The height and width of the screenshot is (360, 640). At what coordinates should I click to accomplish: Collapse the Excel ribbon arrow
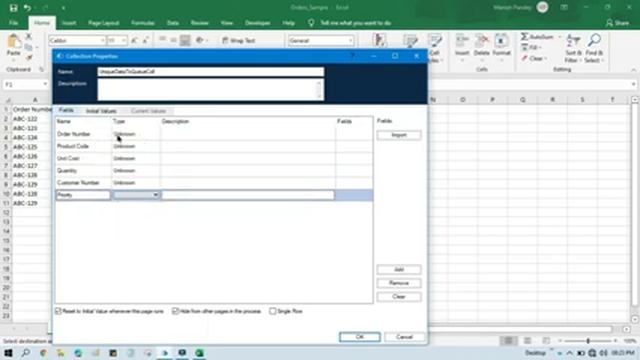[x=633, y=70]
